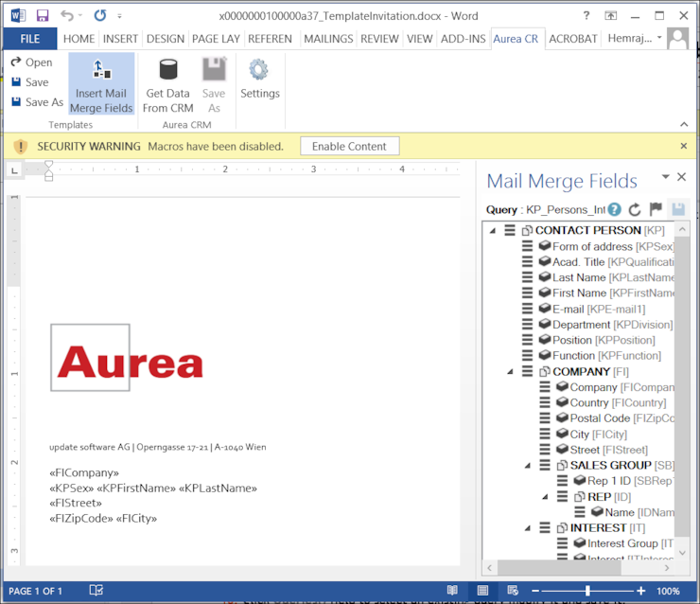Viewport: 700px width, 604px height.
Task: Collapse the COMPANY [FI] tree node
Action: (510, 372)
